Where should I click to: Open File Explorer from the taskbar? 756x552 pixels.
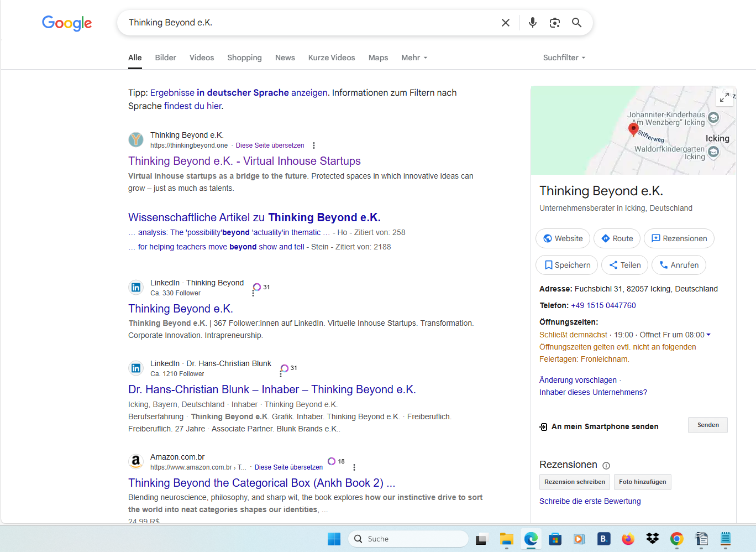pos(507,539)
